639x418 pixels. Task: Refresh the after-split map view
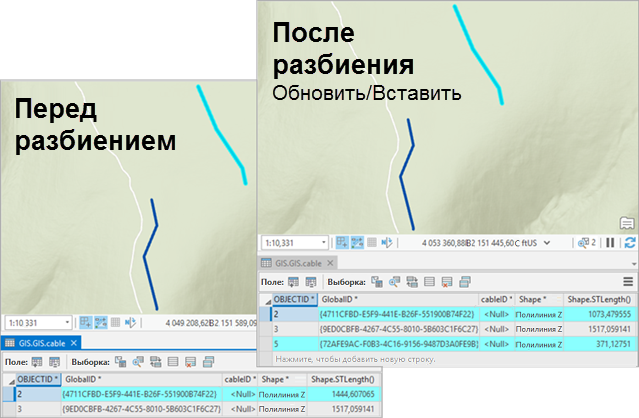point(629,242)
